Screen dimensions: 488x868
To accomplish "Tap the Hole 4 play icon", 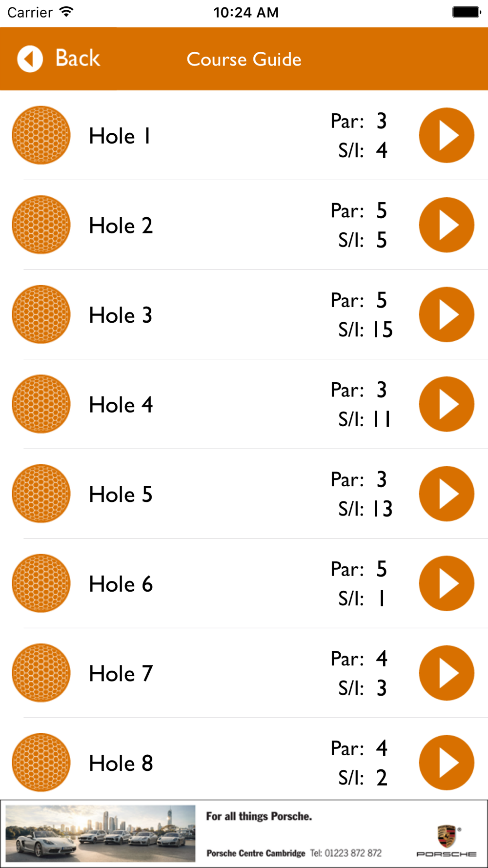I will pos(446,404).
